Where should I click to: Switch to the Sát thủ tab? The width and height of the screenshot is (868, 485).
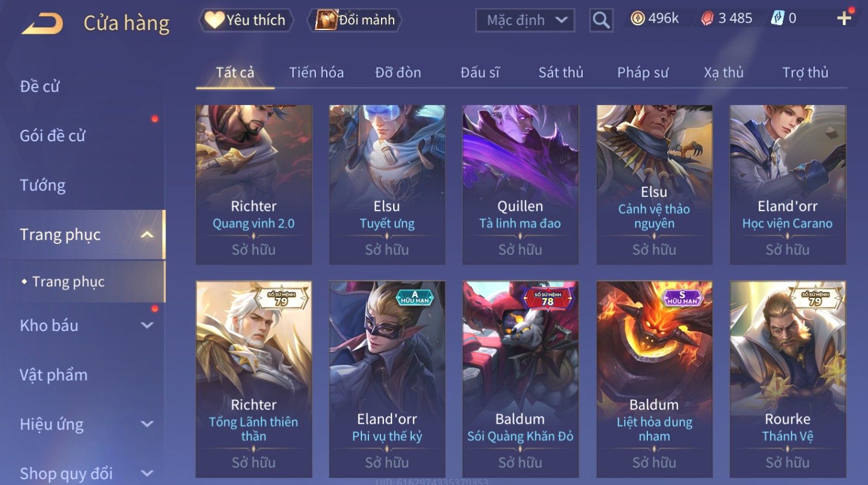click(561, 73)
